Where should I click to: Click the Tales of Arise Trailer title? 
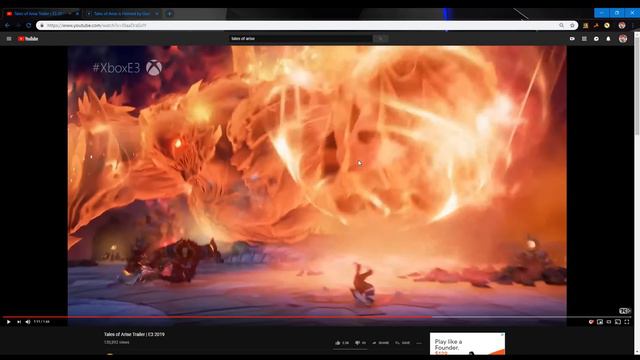pyautogui.click(x=134, y=334)
